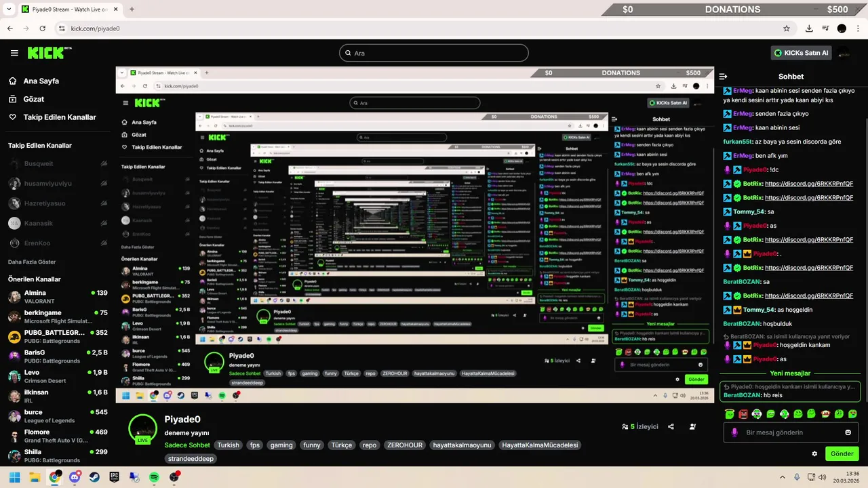The width and height of the screenshot is (868, 488).
Task: Bookmark the page with the star icon
Action: point(787,28)
